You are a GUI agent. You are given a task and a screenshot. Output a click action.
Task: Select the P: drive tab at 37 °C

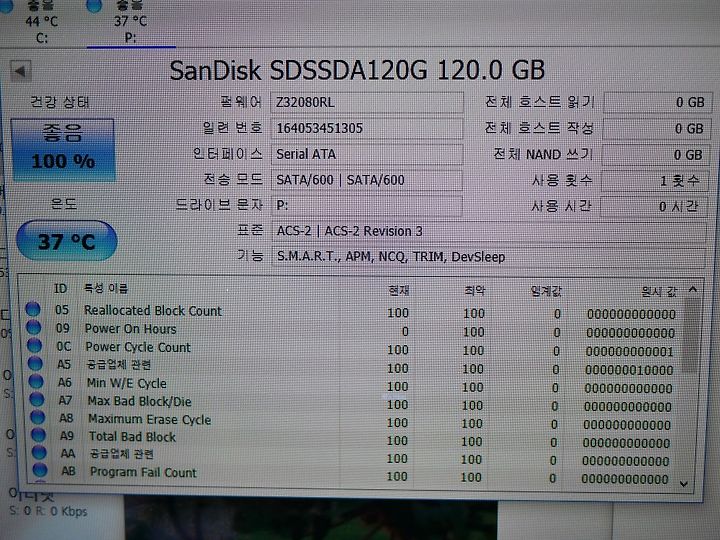click(131, 23)
